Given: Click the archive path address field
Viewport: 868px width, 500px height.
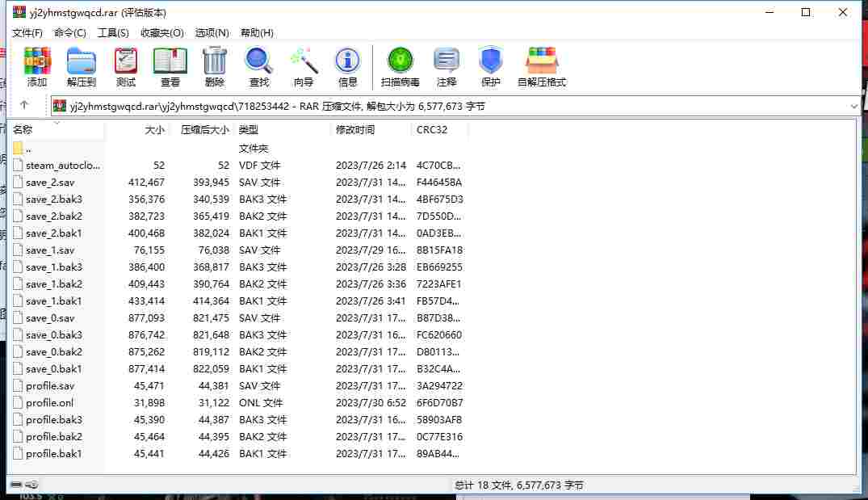Looking at the screenshot, I should point(454,106).
